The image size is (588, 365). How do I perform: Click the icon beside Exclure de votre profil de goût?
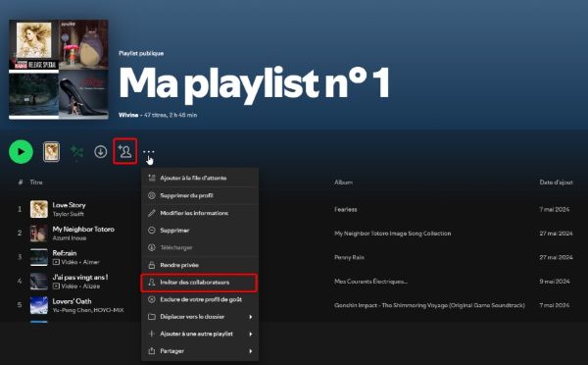(152, 299)
